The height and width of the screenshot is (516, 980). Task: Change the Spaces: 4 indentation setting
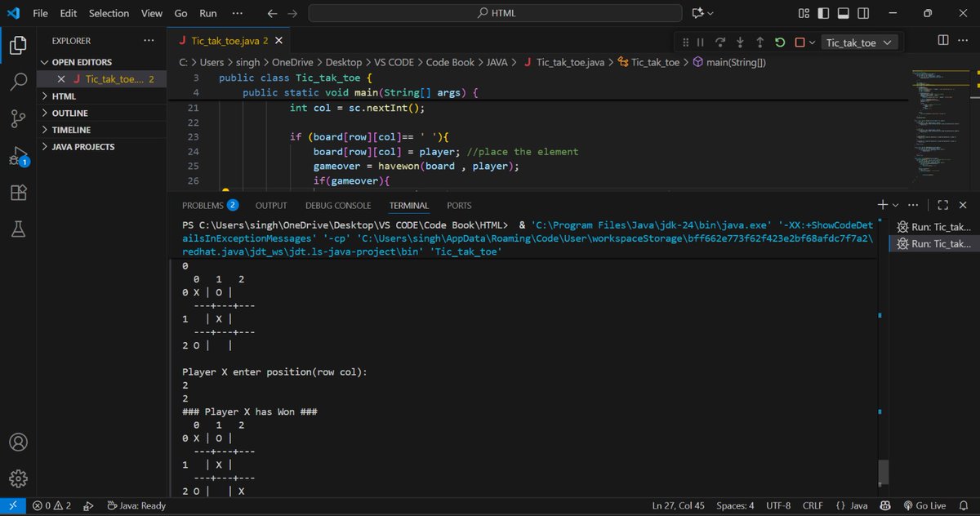(735, 506)
